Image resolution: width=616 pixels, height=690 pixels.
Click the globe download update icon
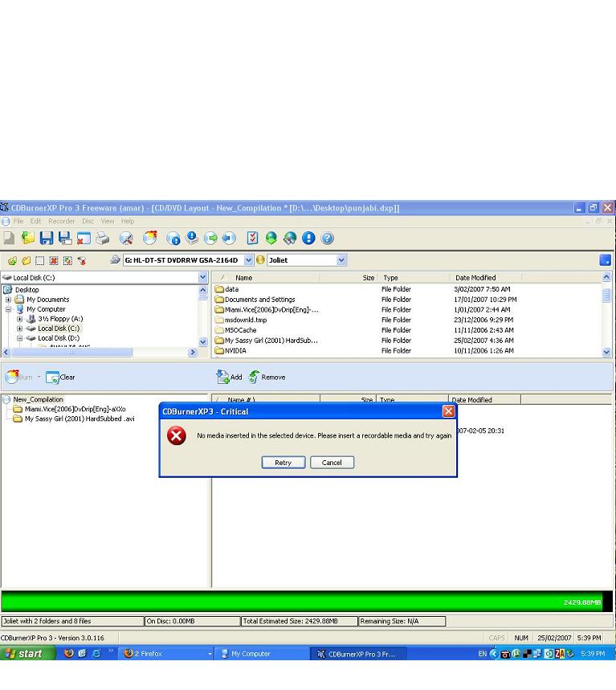(271, 238)
